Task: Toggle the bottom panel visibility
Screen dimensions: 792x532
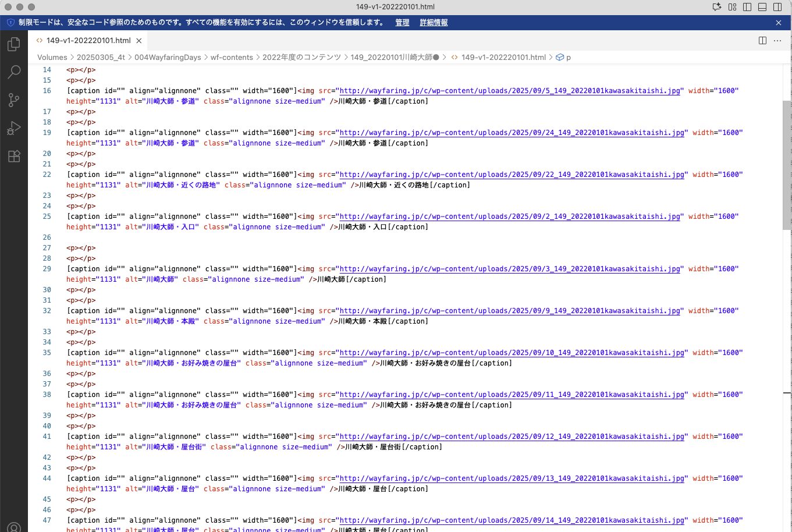Action: coord(762,7)
